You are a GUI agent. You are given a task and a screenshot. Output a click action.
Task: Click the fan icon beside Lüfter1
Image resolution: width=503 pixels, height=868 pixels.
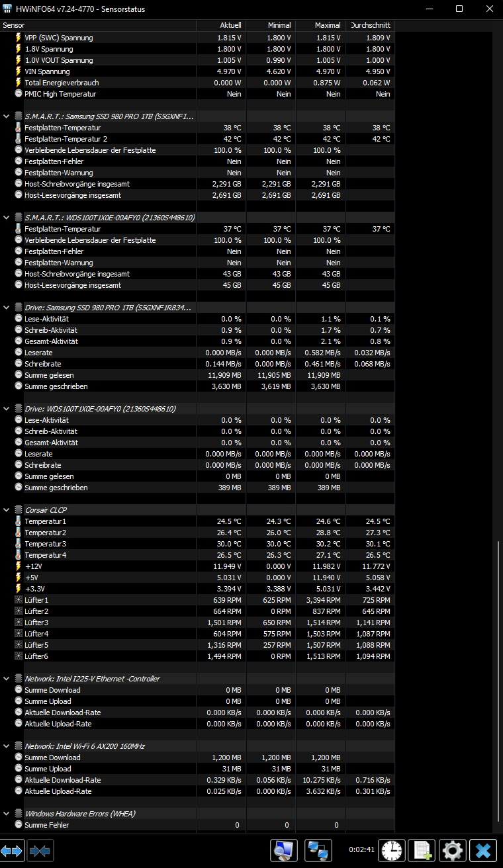19,600
